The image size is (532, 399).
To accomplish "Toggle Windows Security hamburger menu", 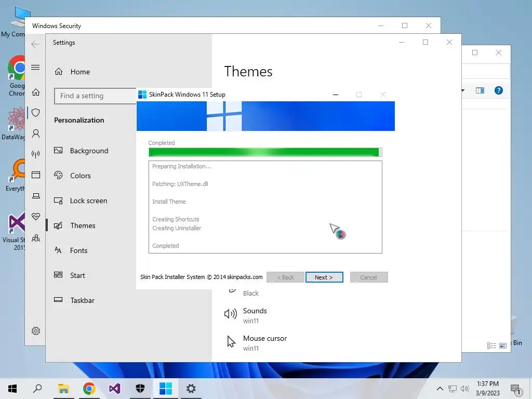I will (35, 67).
